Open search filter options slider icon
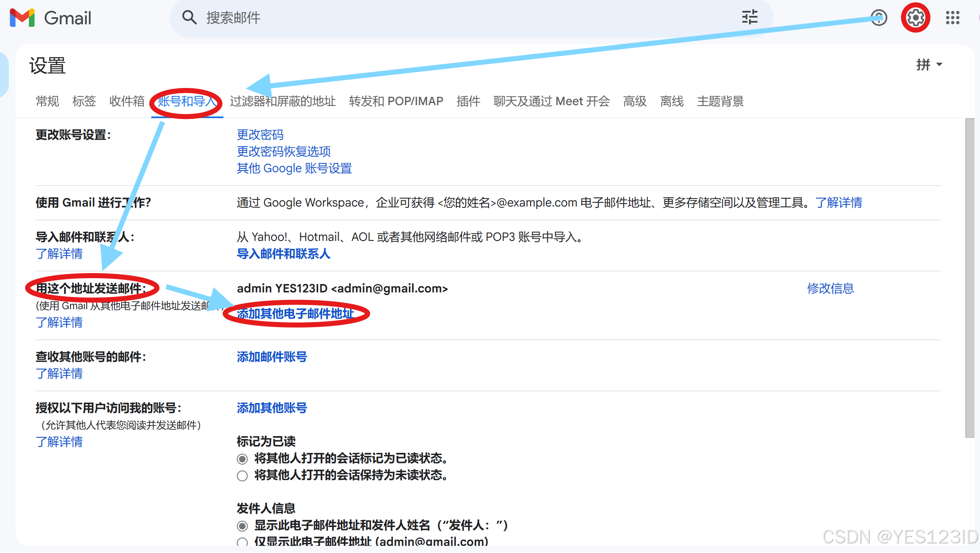The image size is (980, 553). [749, 18]
